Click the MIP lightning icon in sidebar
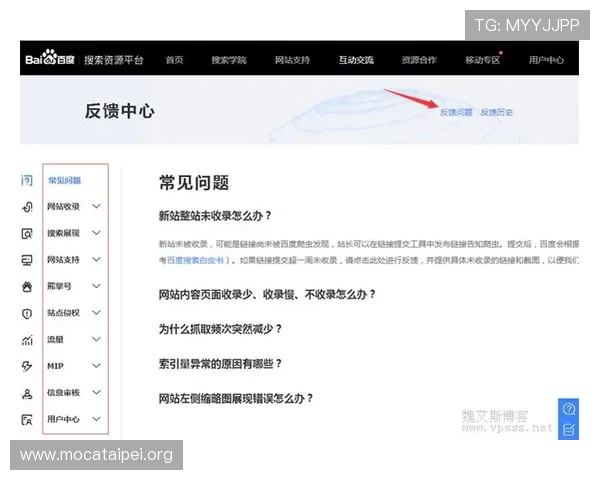This screenshot has width=600, height=480. click(x=27, y=366)
